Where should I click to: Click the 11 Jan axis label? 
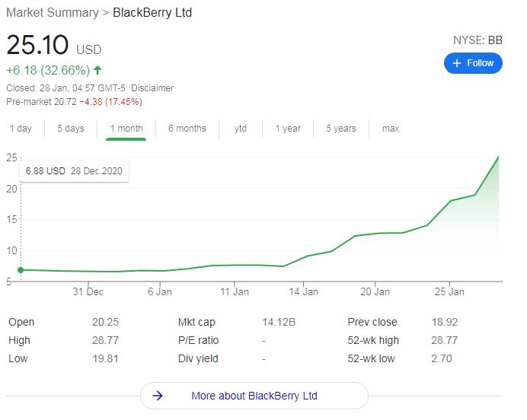click(235, 291)
